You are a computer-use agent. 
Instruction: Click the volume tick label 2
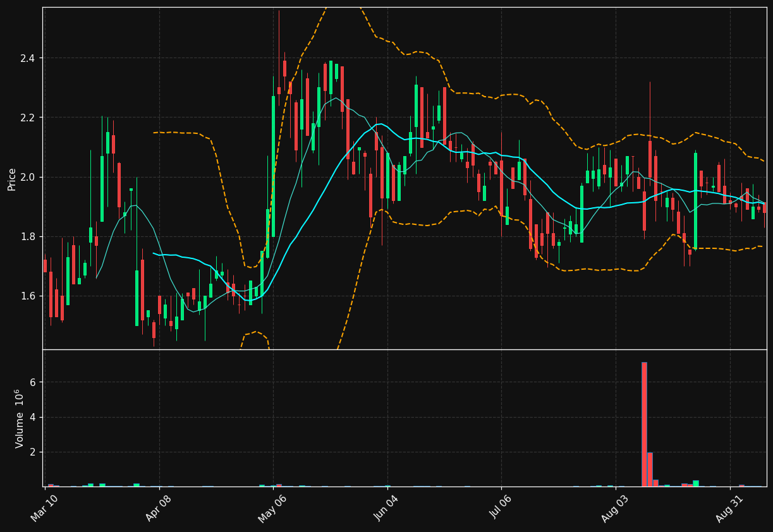point(33,452)
